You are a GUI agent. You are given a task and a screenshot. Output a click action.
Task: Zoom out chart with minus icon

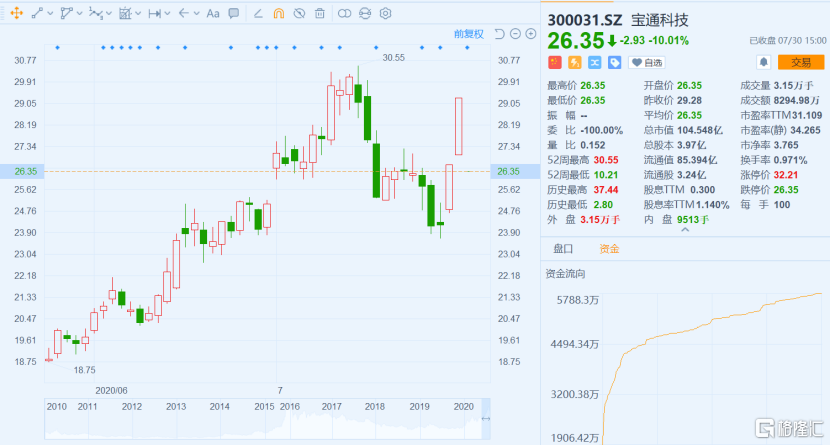[515, 34]
